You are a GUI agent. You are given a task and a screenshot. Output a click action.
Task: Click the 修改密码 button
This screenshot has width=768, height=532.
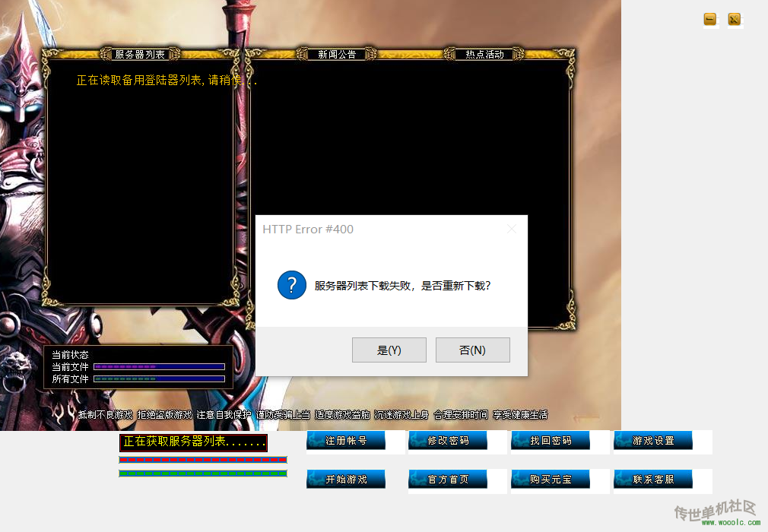point(448,441)
